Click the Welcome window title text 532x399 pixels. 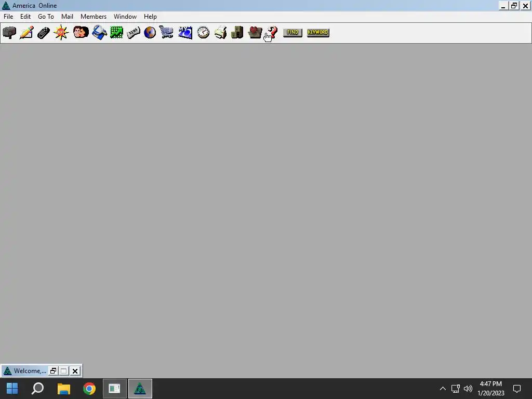30,371
